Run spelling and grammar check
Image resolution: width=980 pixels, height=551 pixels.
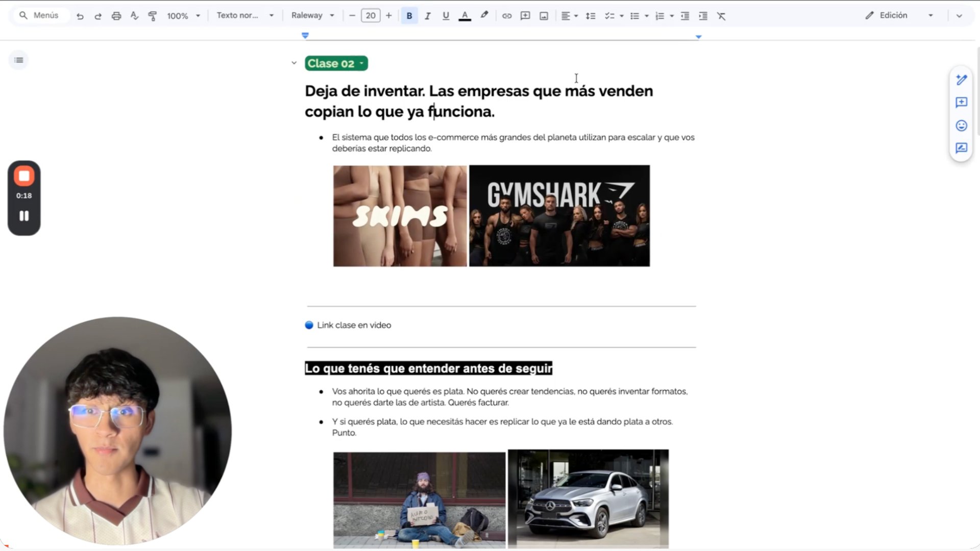click(134, 16)
